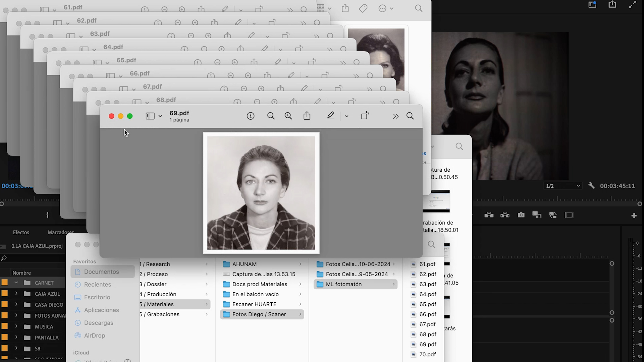The height and width of the screenshot is (362, 644).
Task: Open the markup pen options dropdown
Action: pyautogui.click(x=346, y=116)
